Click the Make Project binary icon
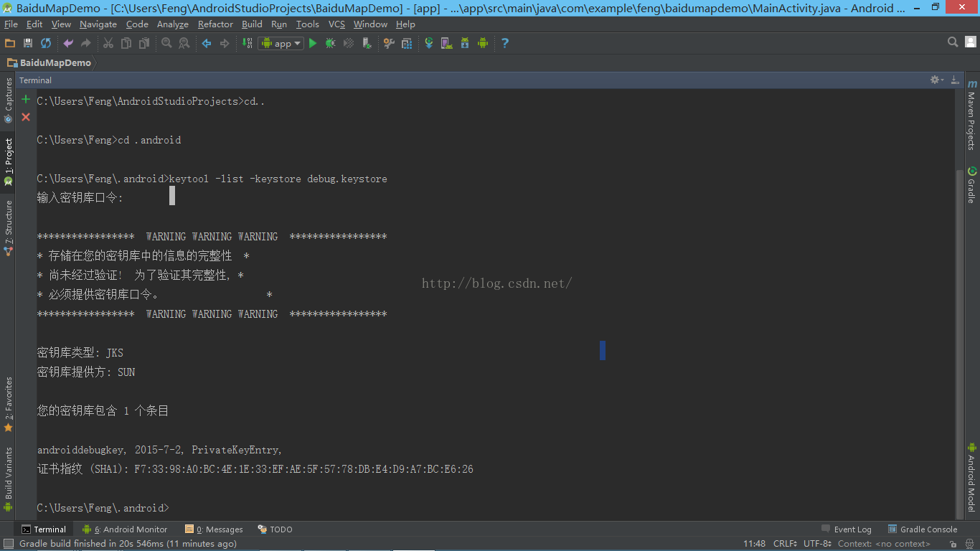The width and height of the screenshot is (980, 551). [247, 43]
